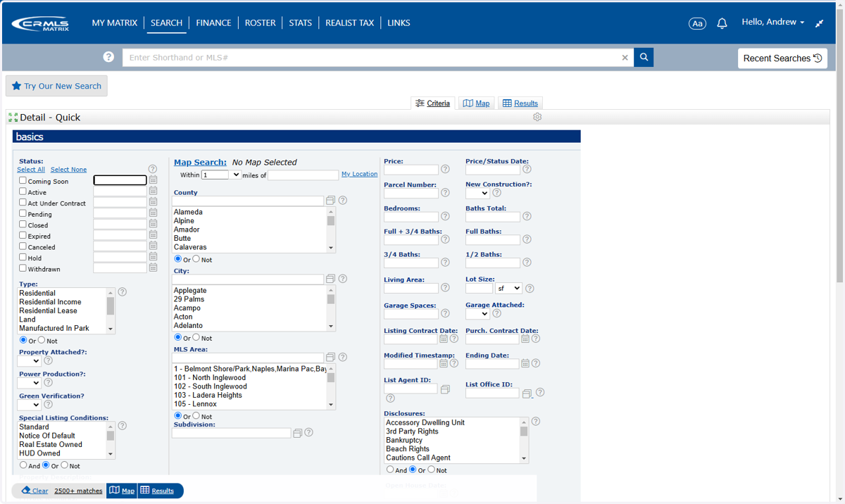Click Try Our New Search button
The height and width of the screenshot is (504, 845).
[x=56, y=86]
